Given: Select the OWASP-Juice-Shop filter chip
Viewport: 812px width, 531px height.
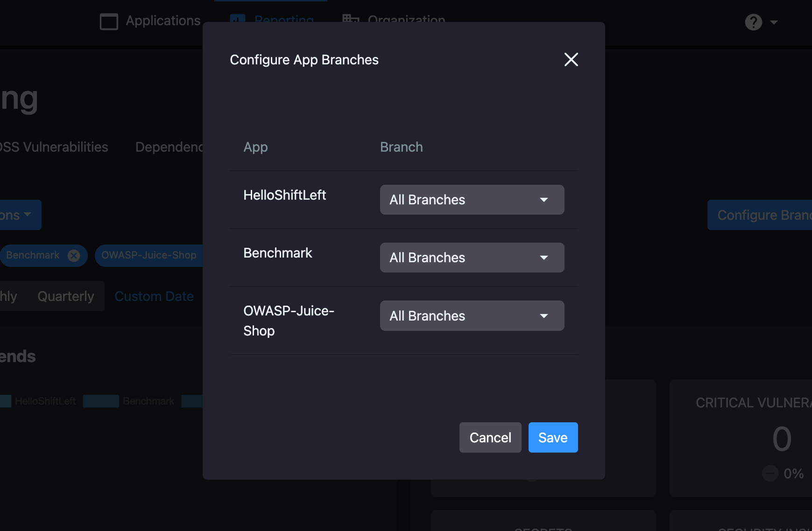Looking at the screenshot, I should tap(149, 255).
